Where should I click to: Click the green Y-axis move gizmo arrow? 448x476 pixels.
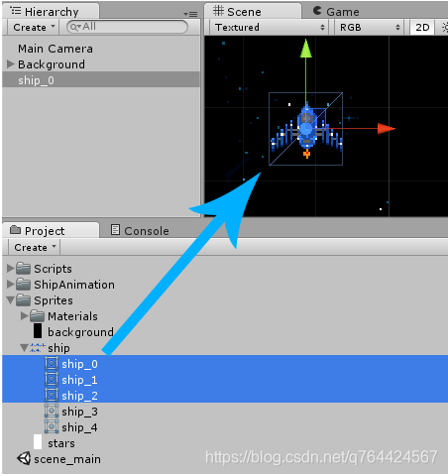point(306,49)
